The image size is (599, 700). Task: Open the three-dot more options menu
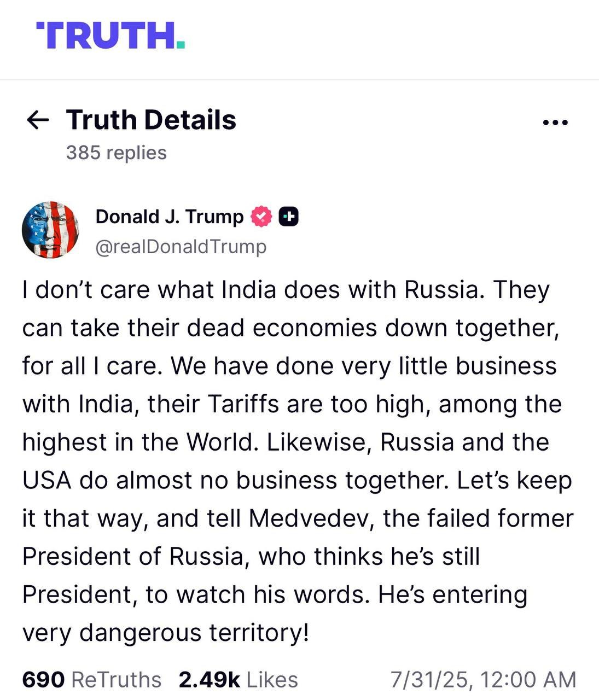(555, 122)
